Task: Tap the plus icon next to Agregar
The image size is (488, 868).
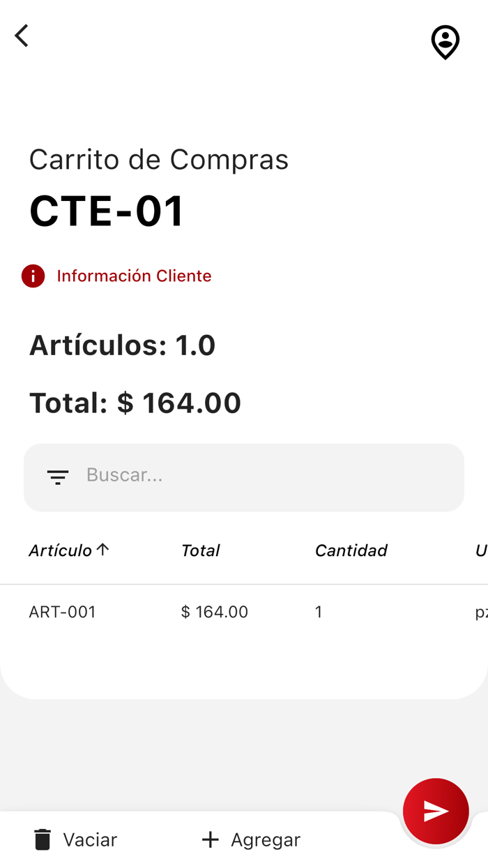Action: coord(209,839)
